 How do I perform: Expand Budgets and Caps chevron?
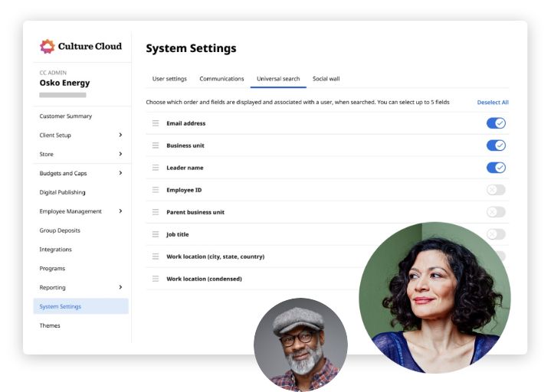click(120, 173)
